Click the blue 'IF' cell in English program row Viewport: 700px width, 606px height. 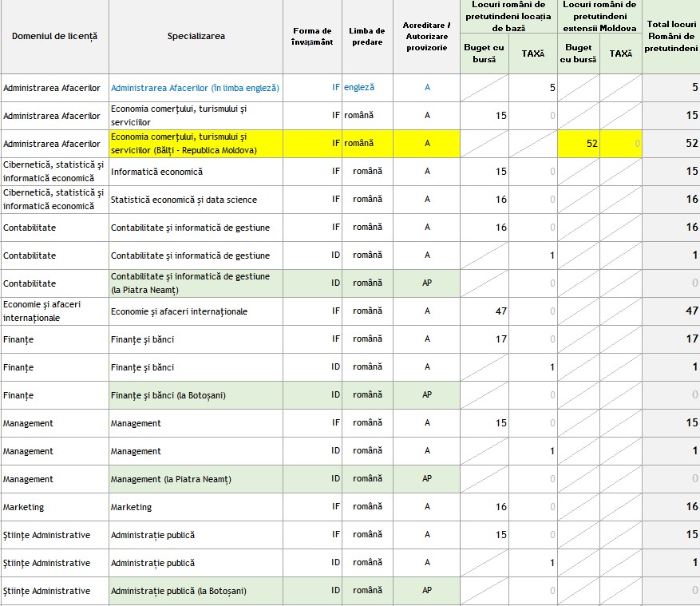312,88
